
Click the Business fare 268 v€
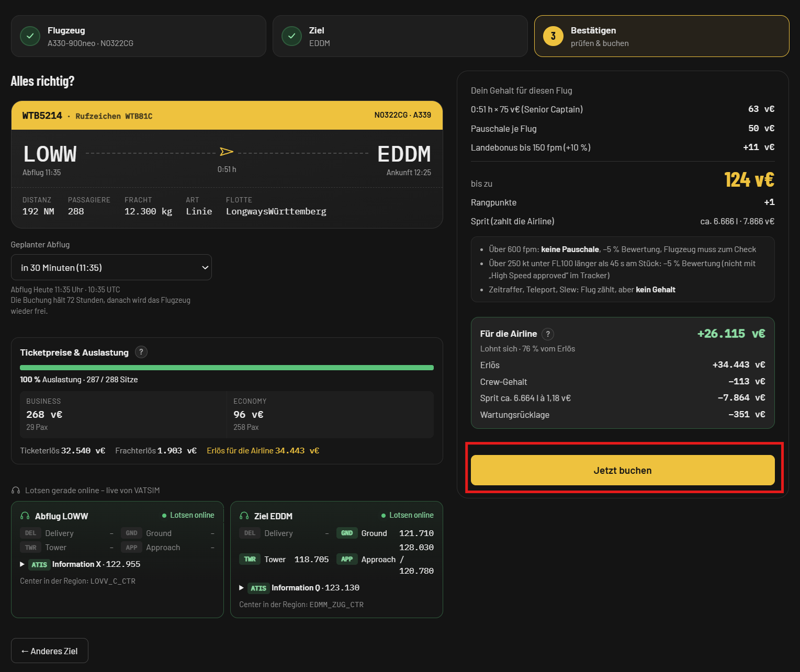pos(44,414)
